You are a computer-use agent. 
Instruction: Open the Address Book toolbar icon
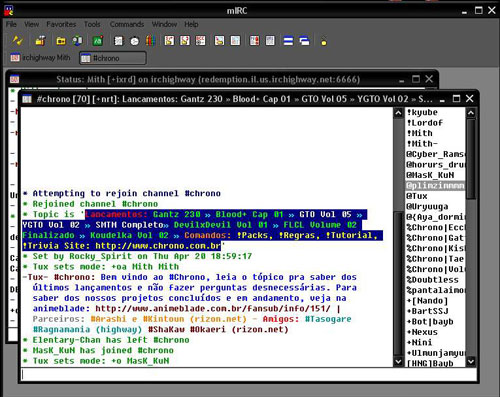[118, 41]
